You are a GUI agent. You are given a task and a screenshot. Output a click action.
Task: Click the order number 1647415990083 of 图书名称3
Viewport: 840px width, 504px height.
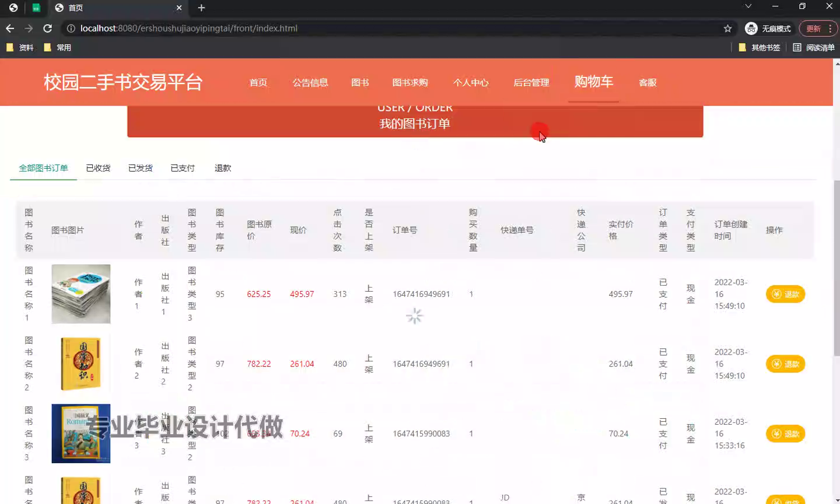[x=421, y=433]
